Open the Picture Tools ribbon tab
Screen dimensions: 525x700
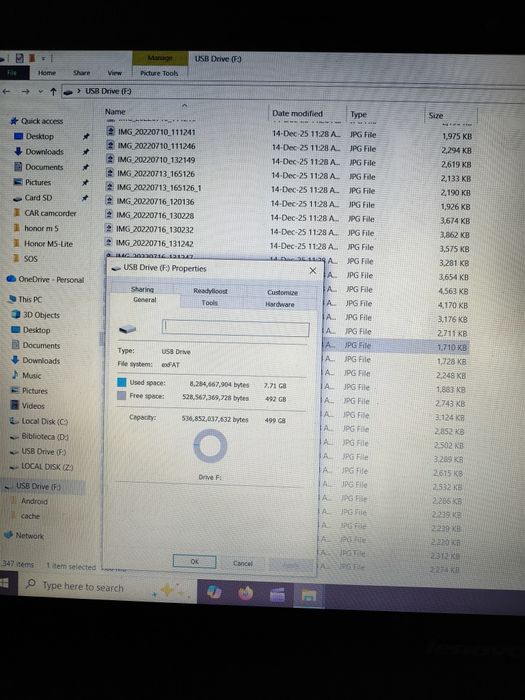click(x=159, y=73)
